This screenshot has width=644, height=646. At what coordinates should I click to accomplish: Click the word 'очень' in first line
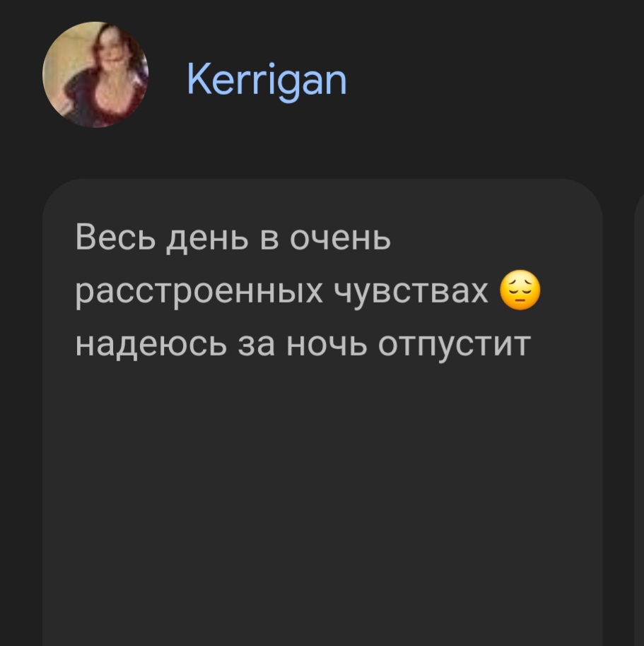tap(340, 239)
